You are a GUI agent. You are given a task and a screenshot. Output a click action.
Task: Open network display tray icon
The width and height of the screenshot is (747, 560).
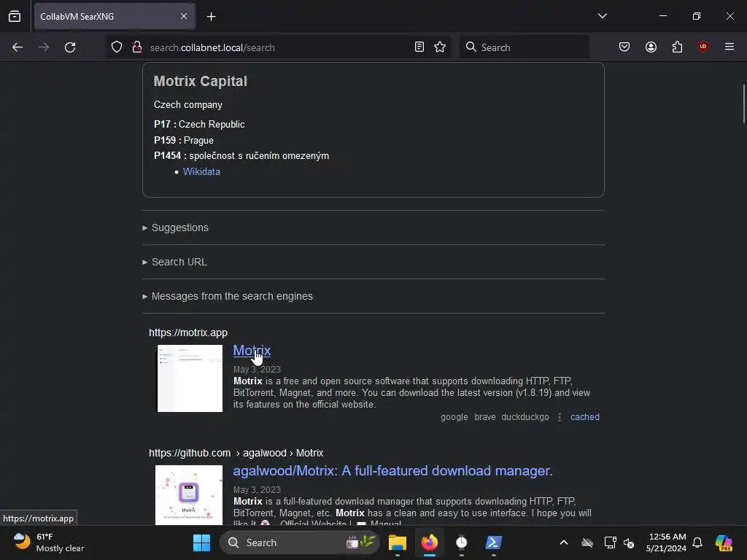click(610, 542)
